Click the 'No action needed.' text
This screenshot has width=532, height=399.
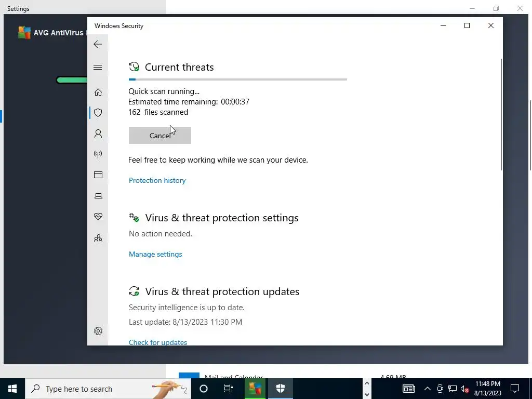click(161, 234)
